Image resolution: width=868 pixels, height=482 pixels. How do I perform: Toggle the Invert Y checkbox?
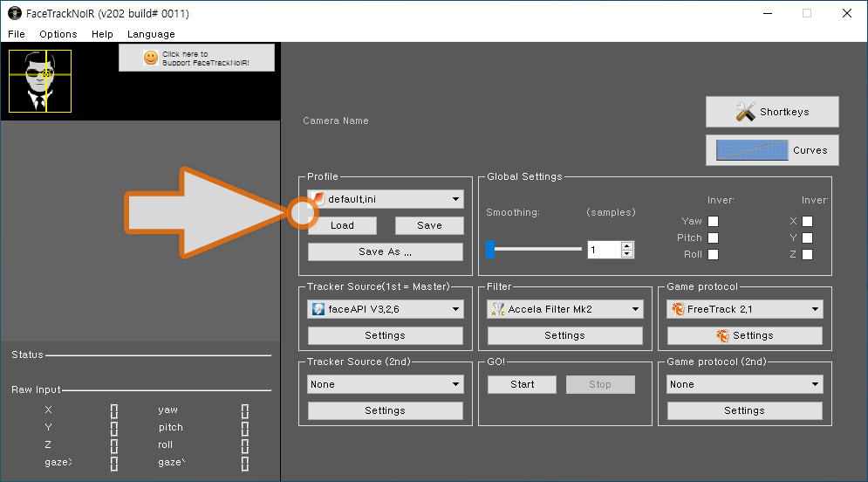pos(808,238)
